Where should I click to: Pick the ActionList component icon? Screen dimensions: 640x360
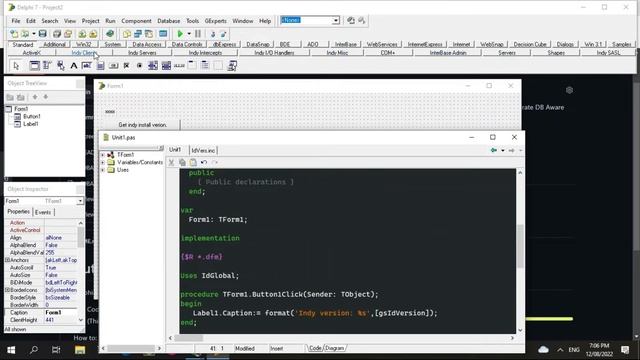(232, 65)
